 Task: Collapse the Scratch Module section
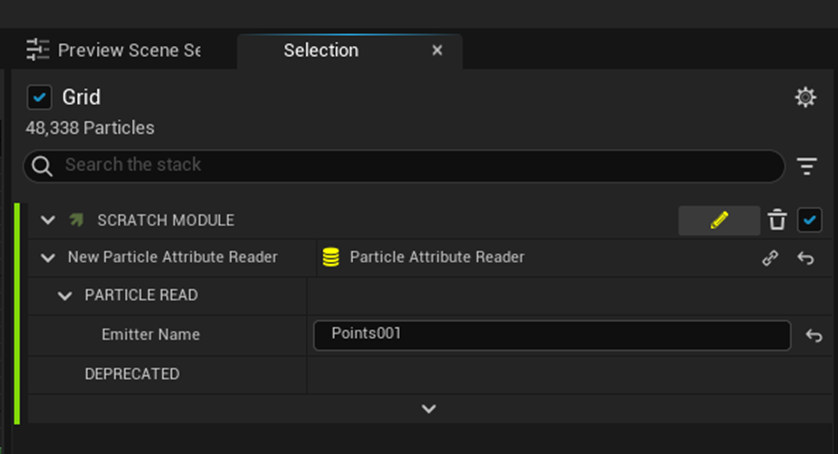coord(48,220)
